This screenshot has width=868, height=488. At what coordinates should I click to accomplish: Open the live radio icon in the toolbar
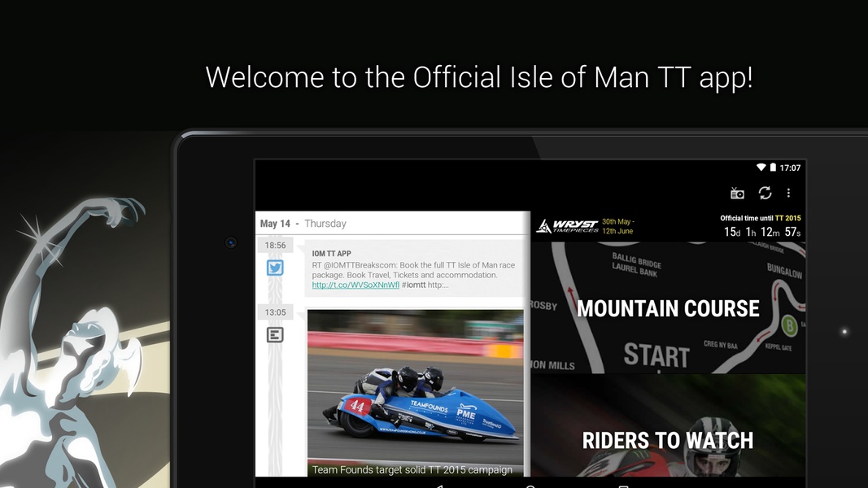pos(737,193)
